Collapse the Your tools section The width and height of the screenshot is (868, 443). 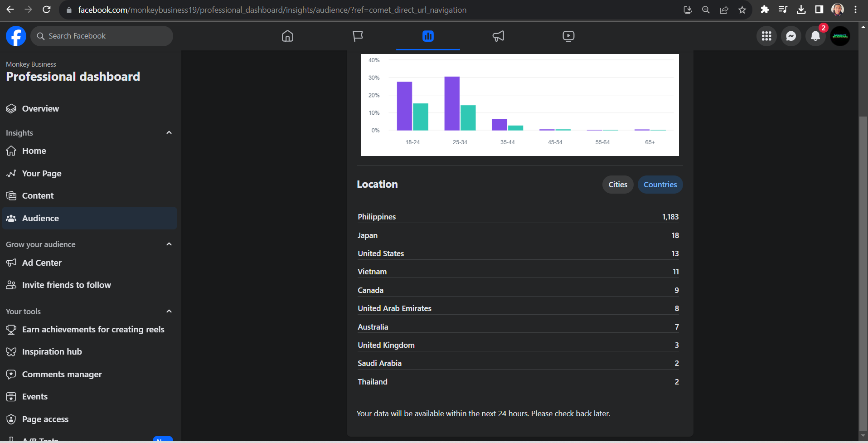[169, 312]
